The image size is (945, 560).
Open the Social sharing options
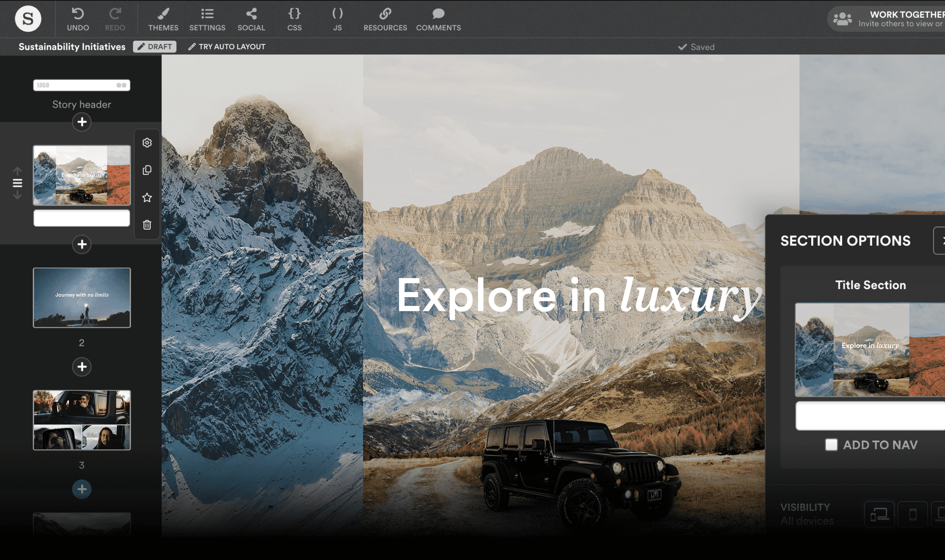pos(251,19)
